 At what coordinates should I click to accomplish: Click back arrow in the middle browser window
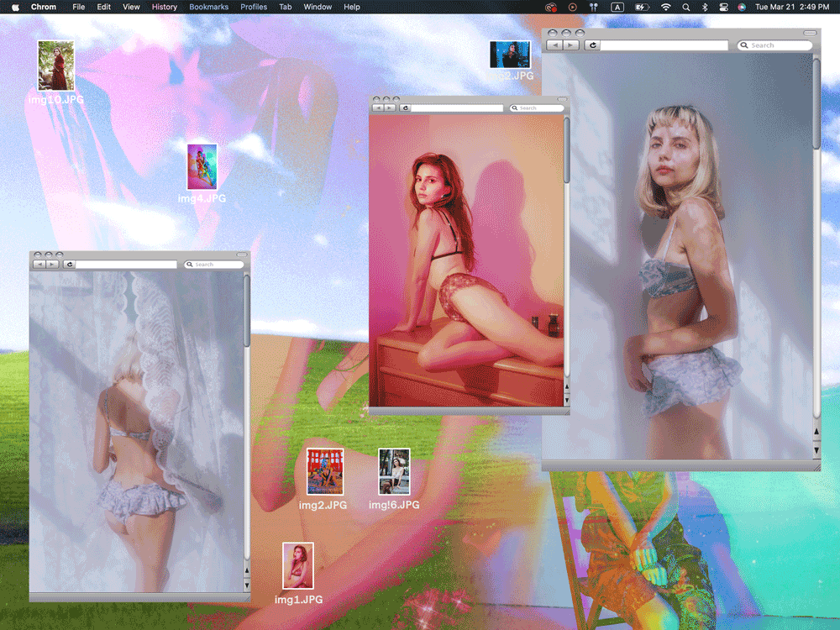[378, 108]
